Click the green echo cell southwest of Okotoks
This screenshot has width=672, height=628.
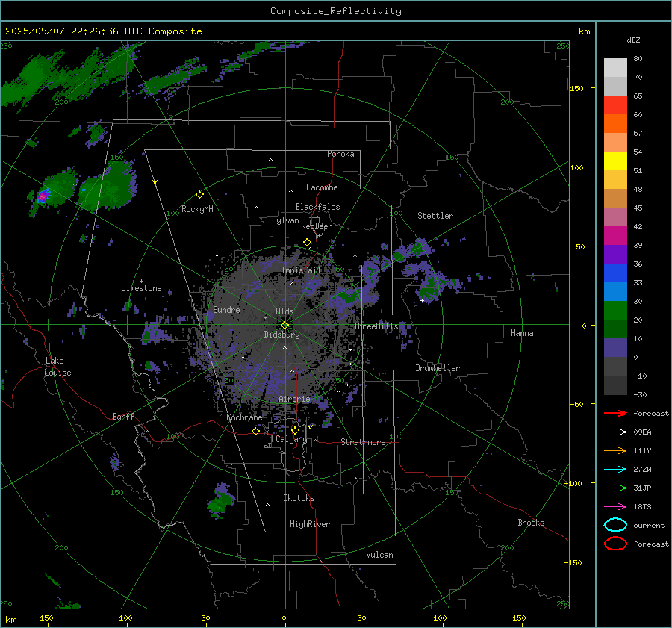pyautogui.click(x=220, y=503)
